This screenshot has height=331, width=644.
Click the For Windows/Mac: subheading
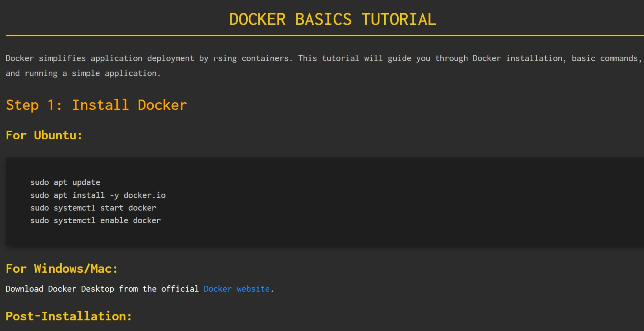click(62, 269)
